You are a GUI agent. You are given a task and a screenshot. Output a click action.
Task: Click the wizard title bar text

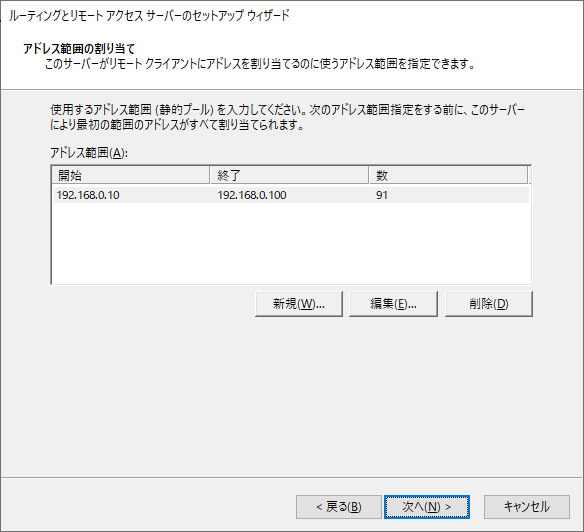coord(149,16)
